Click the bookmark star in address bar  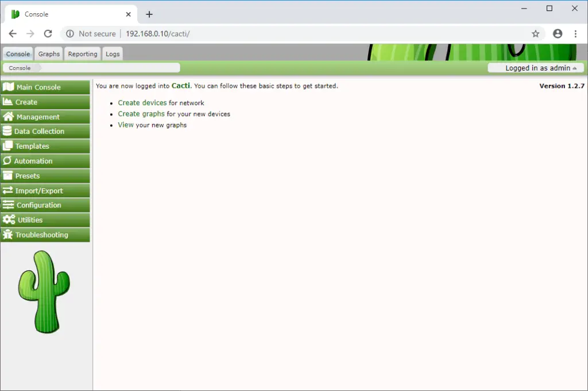pyautogui.click(x=536, y=34)
